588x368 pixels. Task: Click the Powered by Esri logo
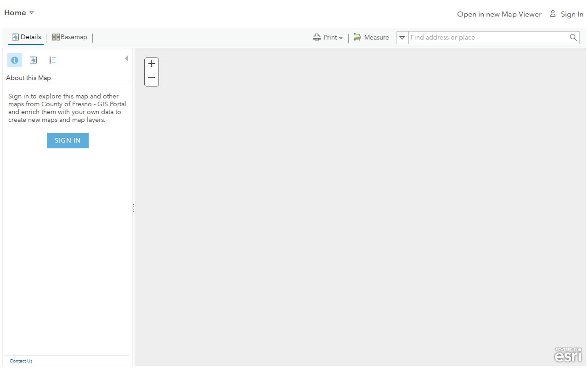coord(568,355)
